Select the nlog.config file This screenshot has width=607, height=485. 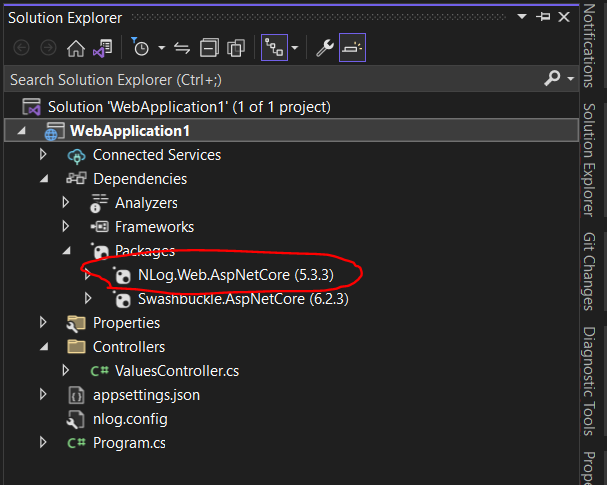pyautogui.click(x=130, y=419)
